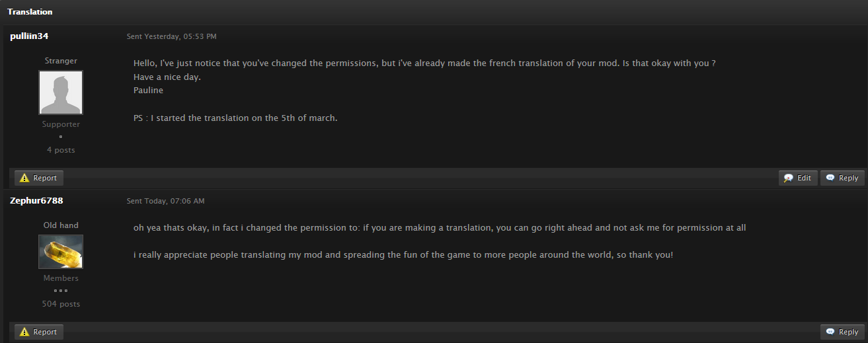Click the 'Sent Yesterday, 05:53 PM' timestamp
This screenshot has width=868, height=343.
[172, 36]
